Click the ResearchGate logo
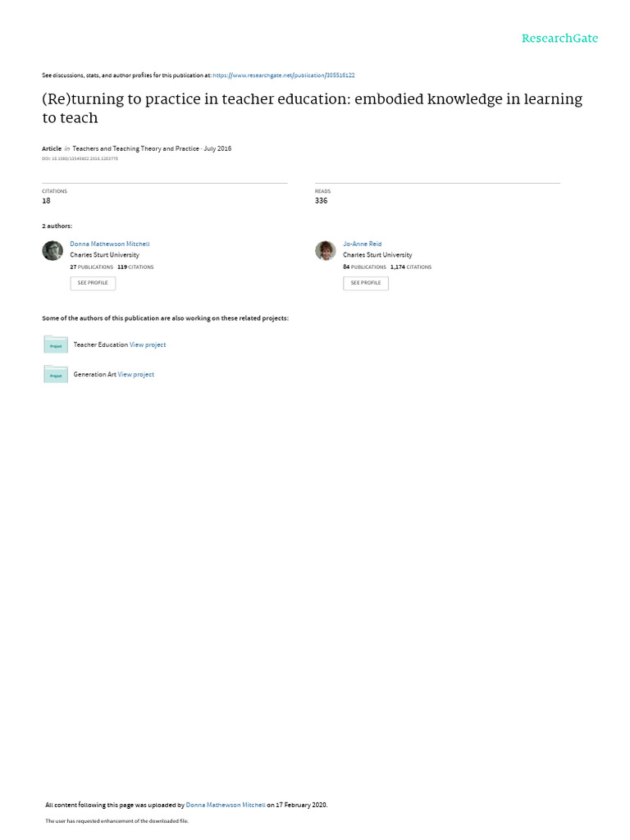Image resolution: width=630 pixels, height=840 pixels. coord(559,39)
